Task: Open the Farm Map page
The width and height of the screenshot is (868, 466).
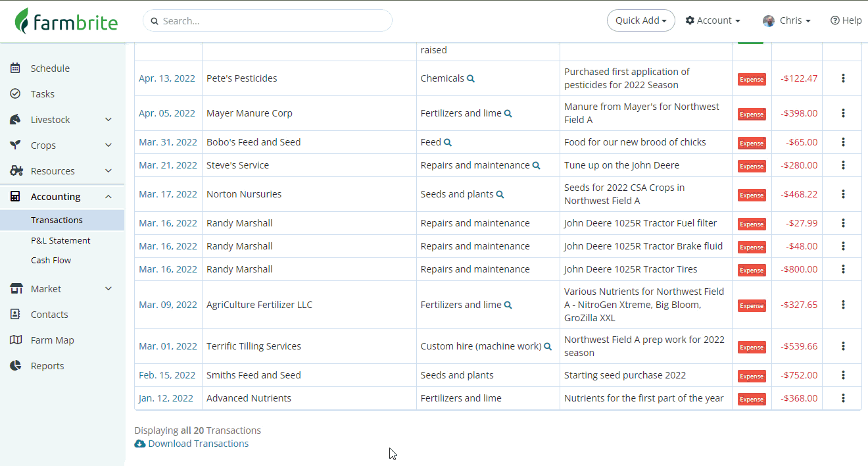Action: point(53,340)
